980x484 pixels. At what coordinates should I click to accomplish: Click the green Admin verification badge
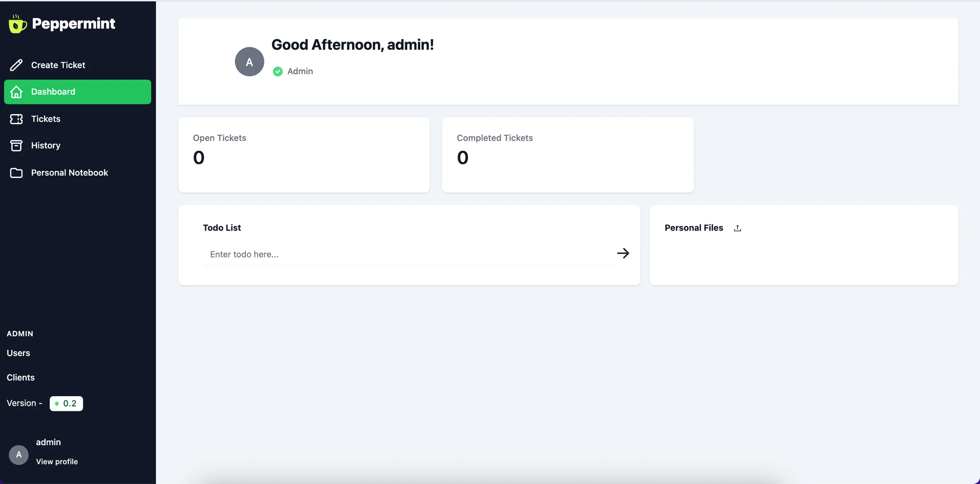pyautogui.click(x=277, y=71)
